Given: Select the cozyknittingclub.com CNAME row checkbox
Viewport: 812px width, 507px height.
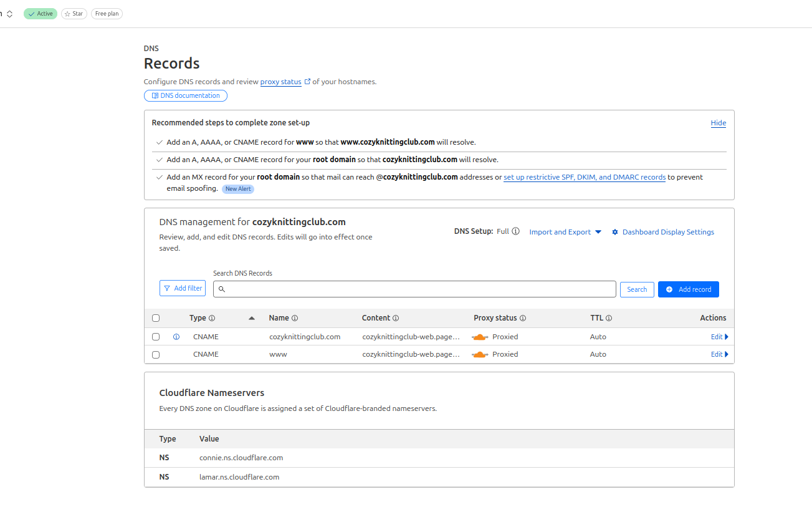Looking at the screenshot, I should 156,337.
